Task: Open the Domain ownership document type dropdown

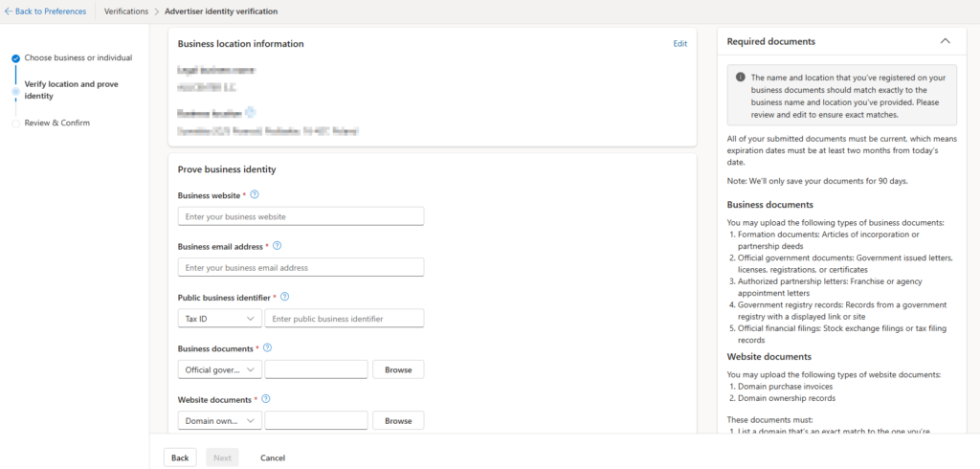Action: (x=219, y=420)
